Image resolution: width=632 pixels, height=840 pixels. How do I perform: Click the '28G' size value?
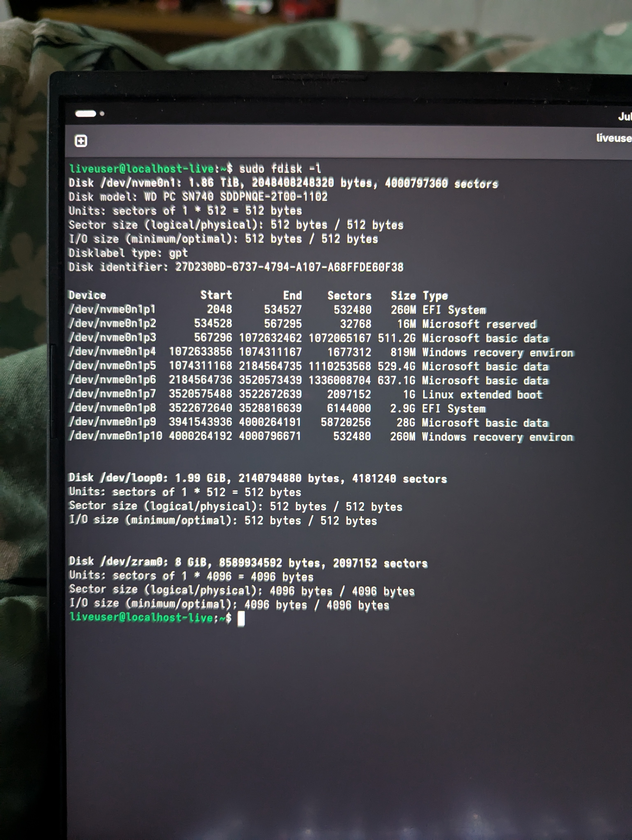tap(406, 422)
